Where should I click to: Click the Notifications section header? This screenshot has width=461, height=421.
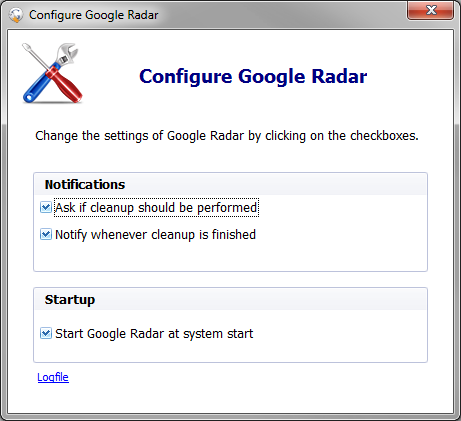pos(85,184)
